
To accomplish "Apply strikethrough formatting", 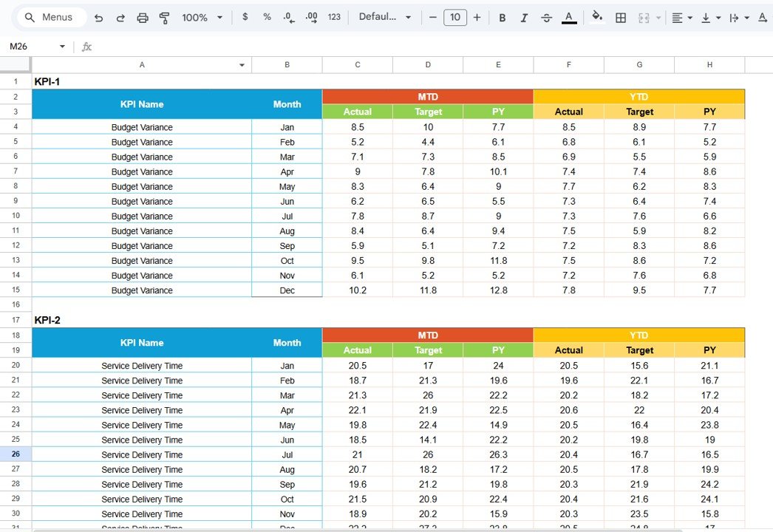I will coord(545,17).
